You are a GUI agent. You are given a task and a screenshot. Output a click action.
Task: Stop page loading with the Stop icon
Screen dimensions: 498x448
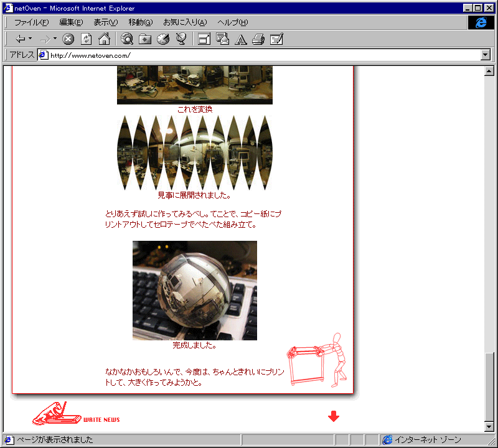[x=68, y=39]
